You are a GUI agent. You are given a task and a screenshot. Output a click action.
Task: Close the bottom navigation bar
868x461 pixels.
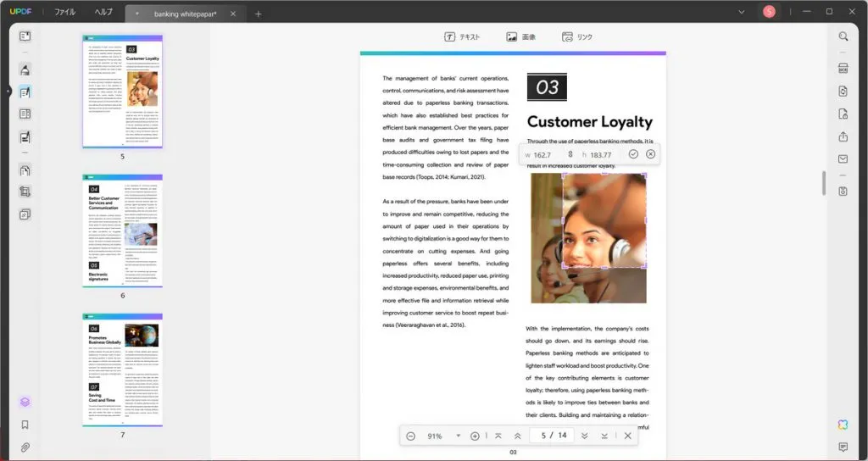(x=628, y=436)
